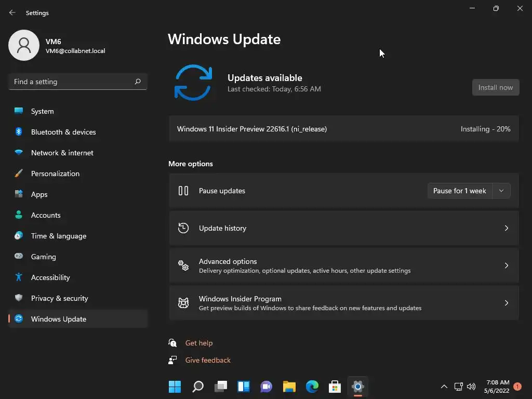Click the history clock icon beside Update history
The width and height of the screenshot is (532, 399).
click(183, 228)
